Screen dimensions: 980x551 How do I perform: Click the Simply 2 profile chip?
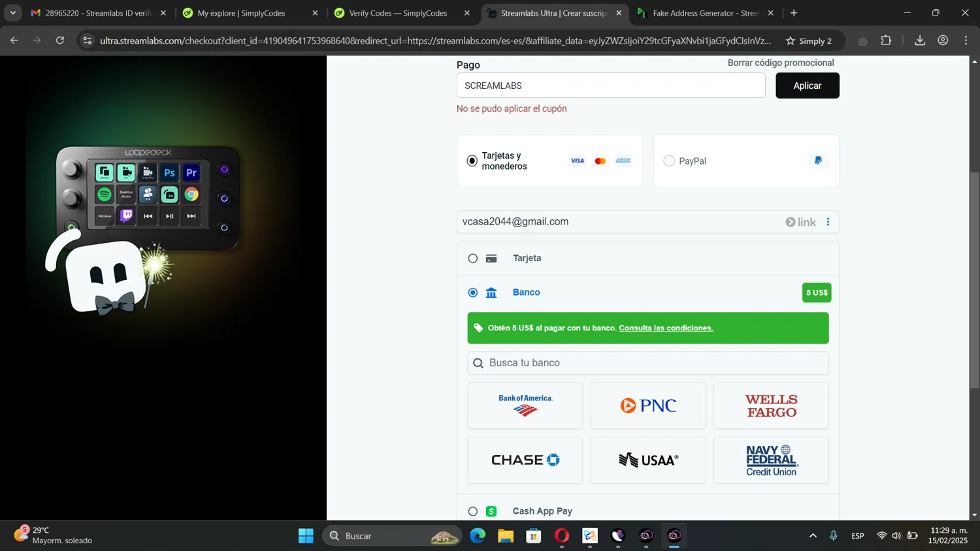[809, 40]
